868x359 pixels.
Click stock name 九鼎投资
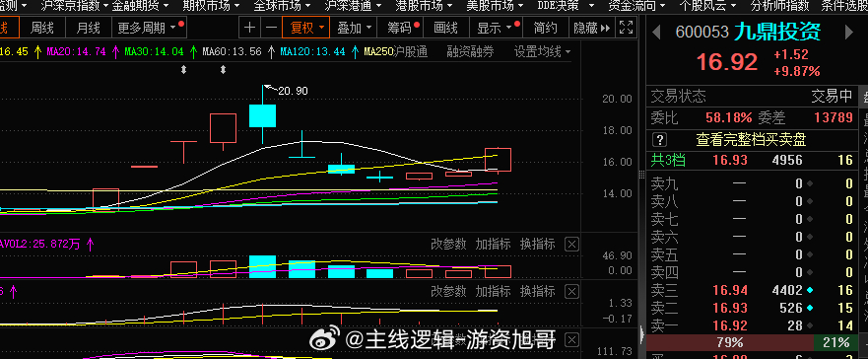coord(777,33)
